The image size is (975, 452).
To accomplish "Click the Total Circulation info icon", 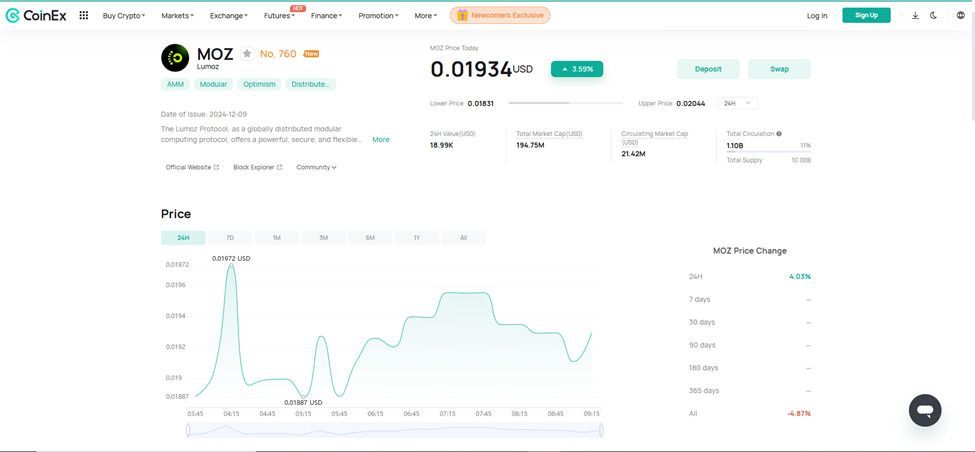I will coord(779,134).
